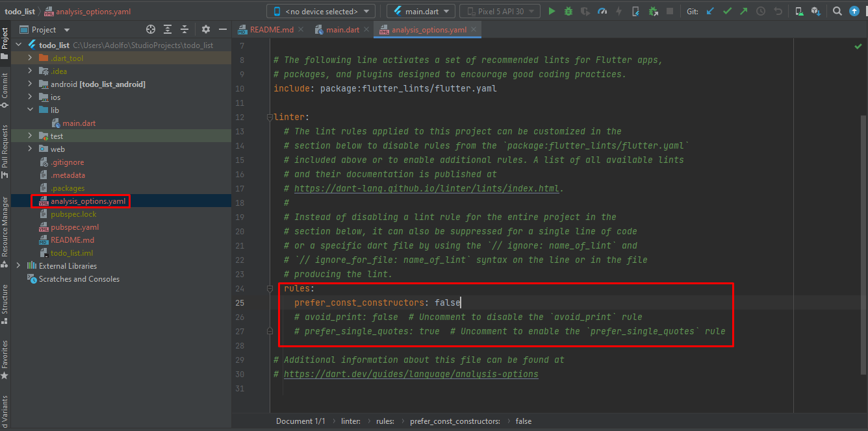Expand the .dart_tool folder
Screen dimensions: 868x431
click(x=30, y=58)
